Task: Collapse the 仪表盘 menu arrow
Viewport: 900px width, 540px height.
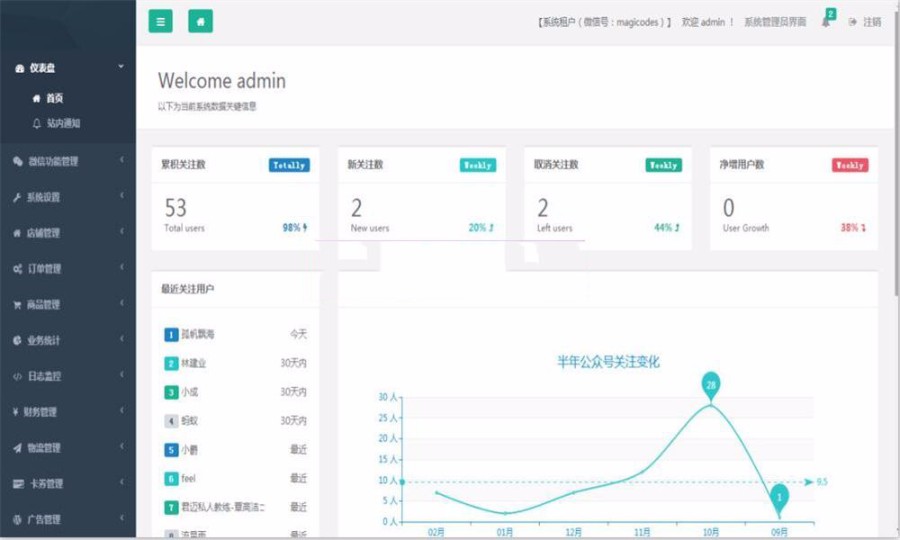Action: click(x=121, y=67)
